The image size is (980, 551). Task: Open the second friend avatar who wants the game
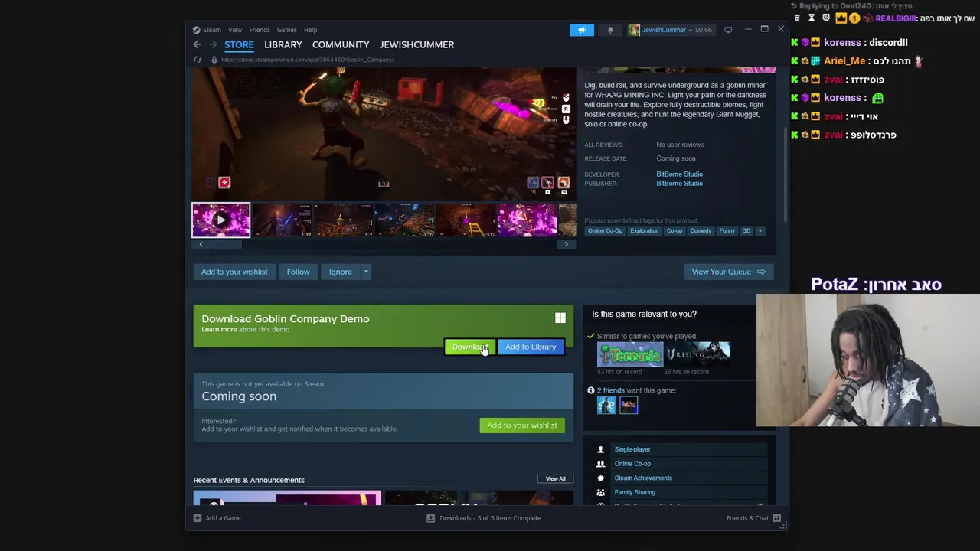coord(629,406)
